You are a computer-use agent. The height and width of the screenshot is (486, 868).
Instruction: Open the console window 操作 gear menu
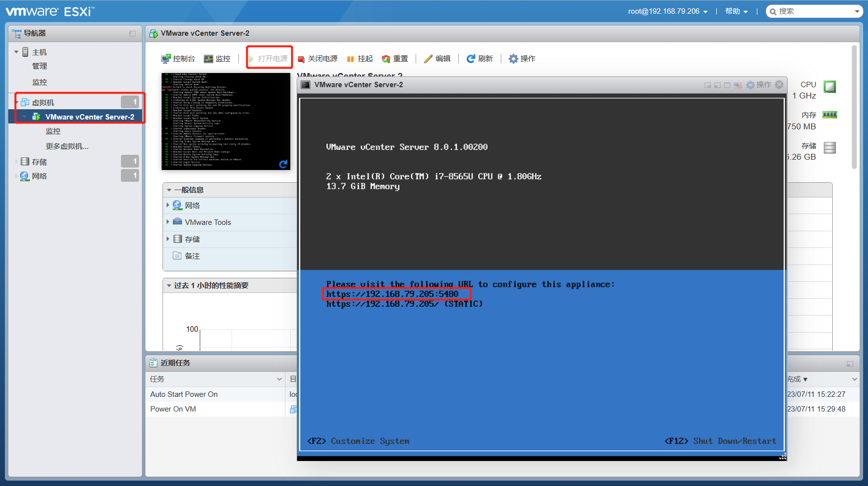click(x=759, y=85)
